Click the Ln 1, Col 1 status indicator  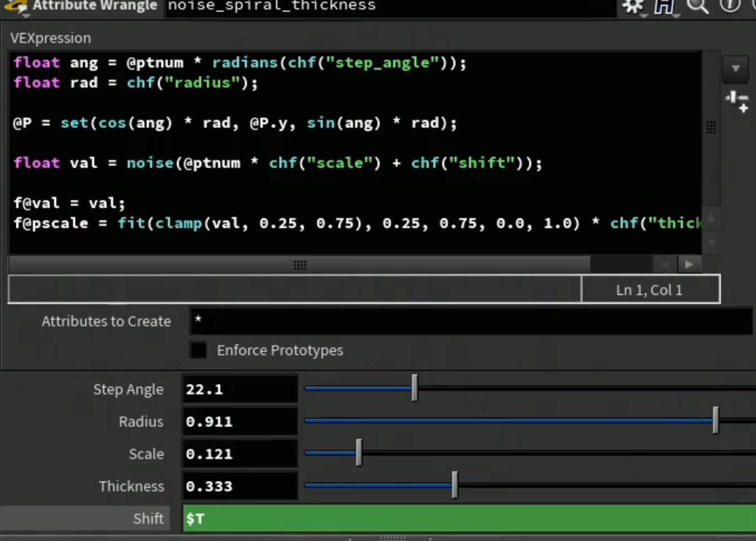click(650, 289)
